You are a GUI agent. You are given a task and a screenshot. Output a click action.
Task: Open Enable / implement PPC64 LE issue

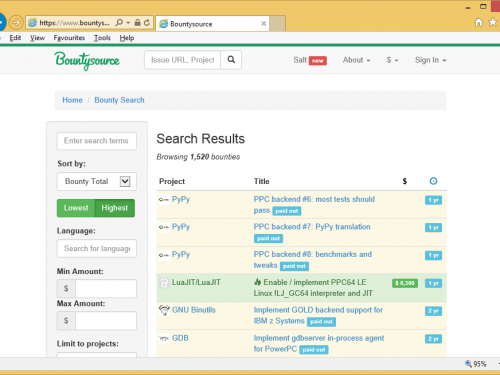click(313, 288)
